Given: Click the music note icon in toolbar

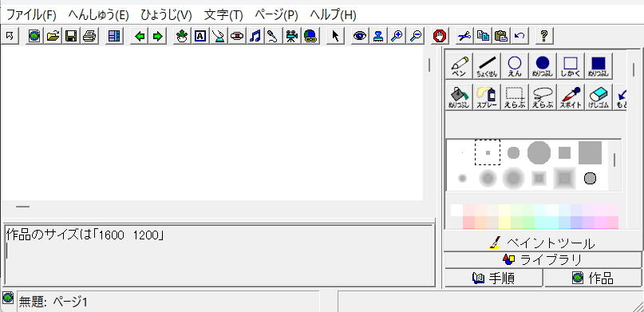Looking at the screenshot, I should tap(255, 36).
